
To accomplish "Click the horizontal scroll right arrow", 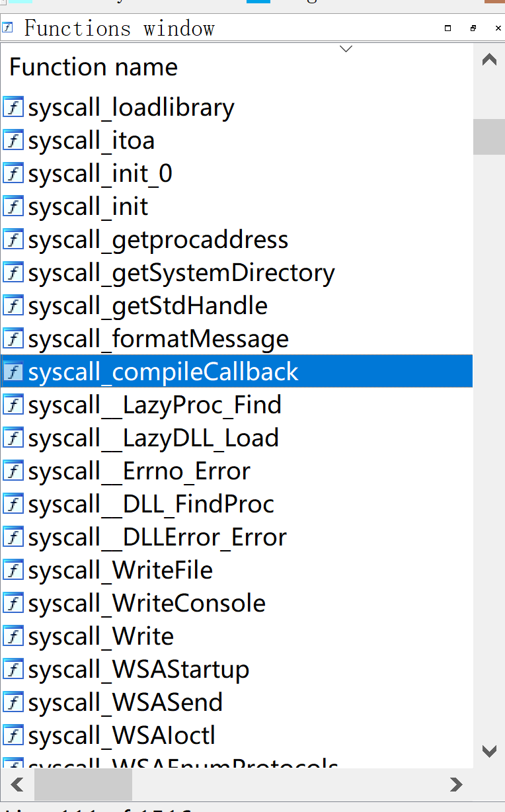I will pyautogui.click(x=455, y=785).
